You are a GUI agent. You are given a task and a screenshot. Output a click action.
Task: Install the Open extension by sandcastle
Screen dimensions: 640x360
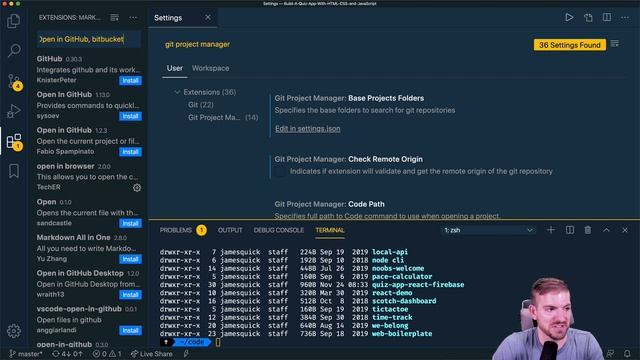point(130,223)
